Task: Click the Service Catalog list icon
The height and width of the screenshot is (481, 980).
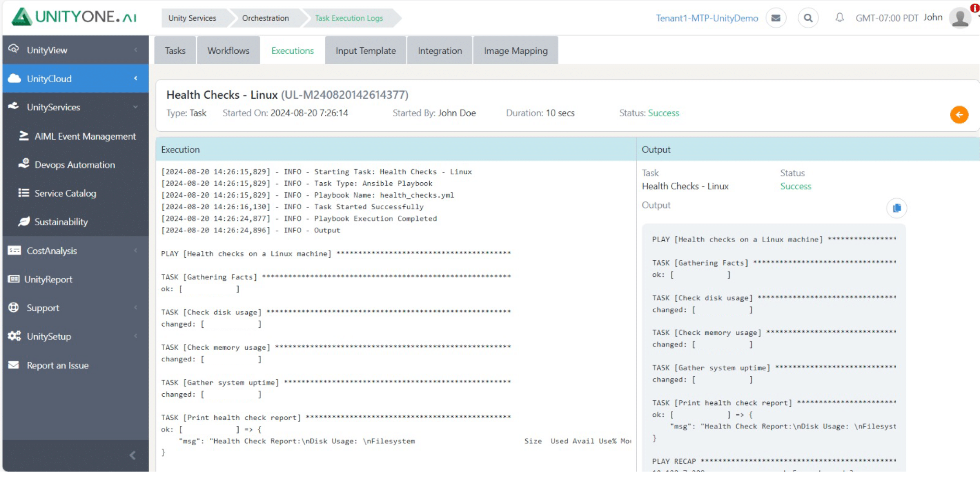Action: tap(24, 193)
